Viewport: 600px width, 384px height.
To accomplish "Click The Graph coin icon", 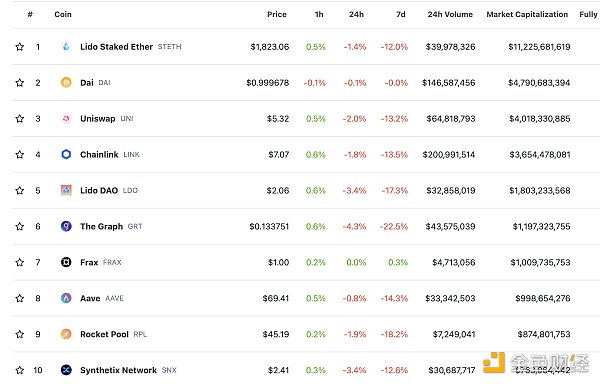I will [x=66, y=226].
